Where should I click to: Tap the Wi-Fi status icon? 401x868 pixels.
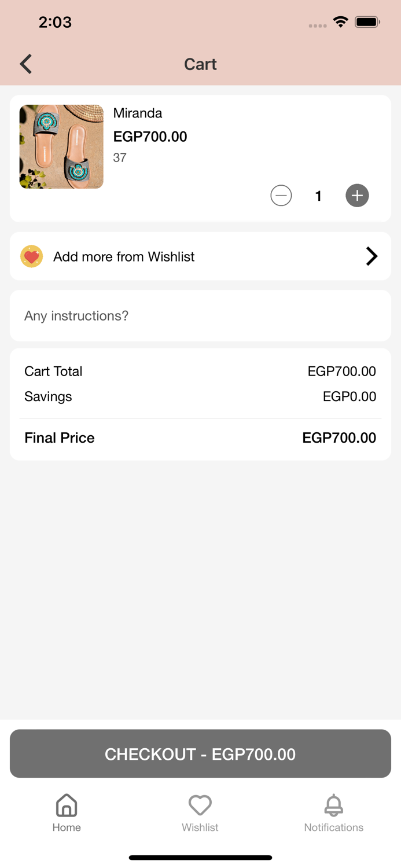point(341,22)
